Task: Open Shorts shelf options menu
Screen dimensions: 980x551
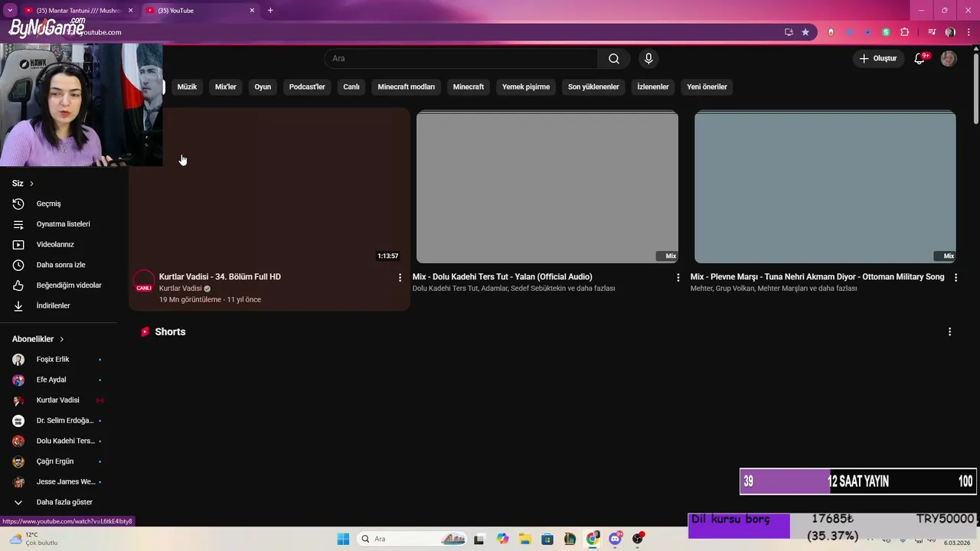Action: tap(949, 332)
